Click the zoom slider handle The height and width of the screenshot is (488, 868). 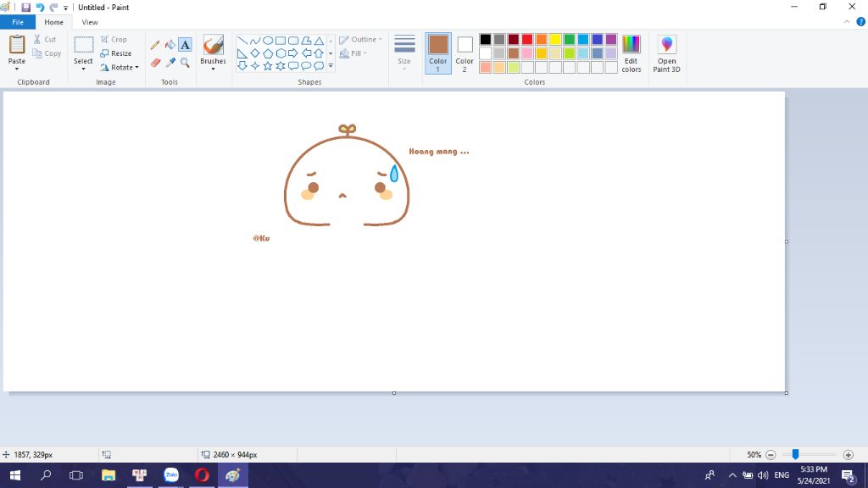[x=795, y=454]
